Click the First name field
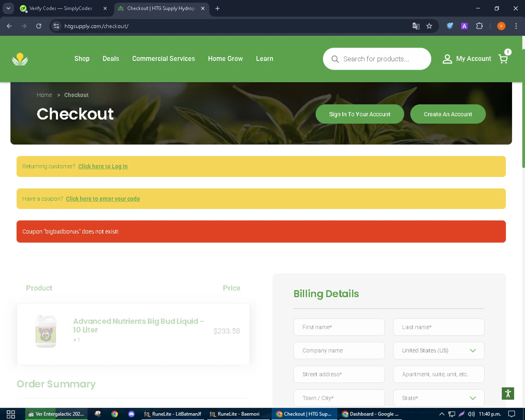Viewport: 525px width, 420px height. [339, 327]
